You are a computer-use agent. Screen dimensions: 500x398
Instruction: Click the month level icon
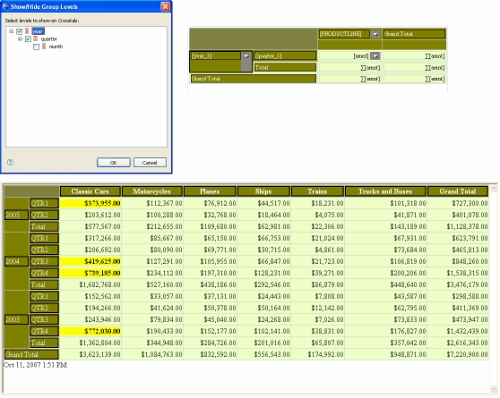tap(44, 46)
